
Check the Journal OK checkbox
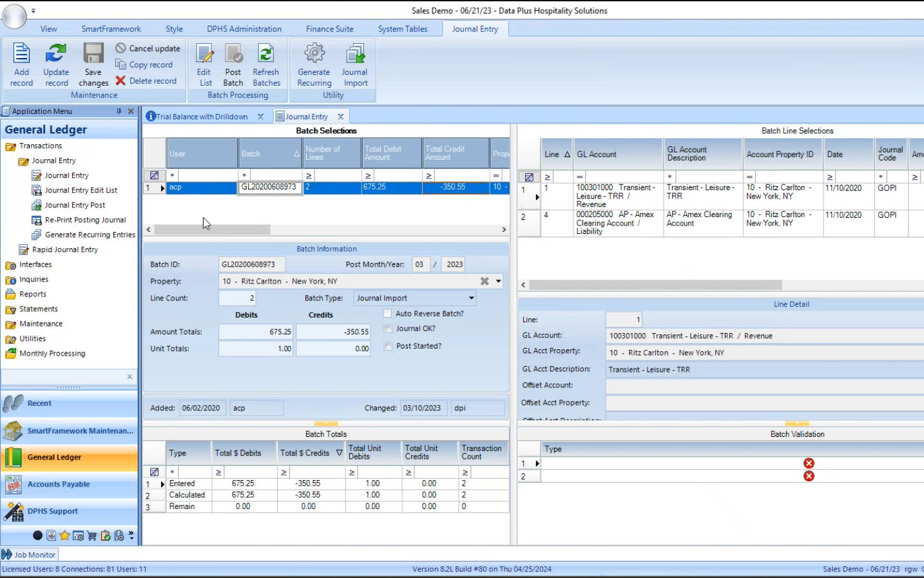pyautogui.click(x=388, y=329)
